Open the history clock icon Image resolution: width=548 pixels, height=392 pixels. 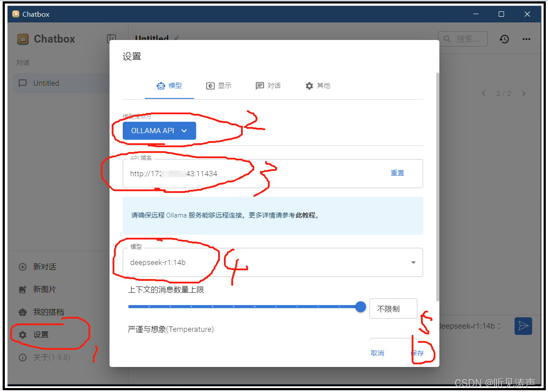[x=504, y=39]
